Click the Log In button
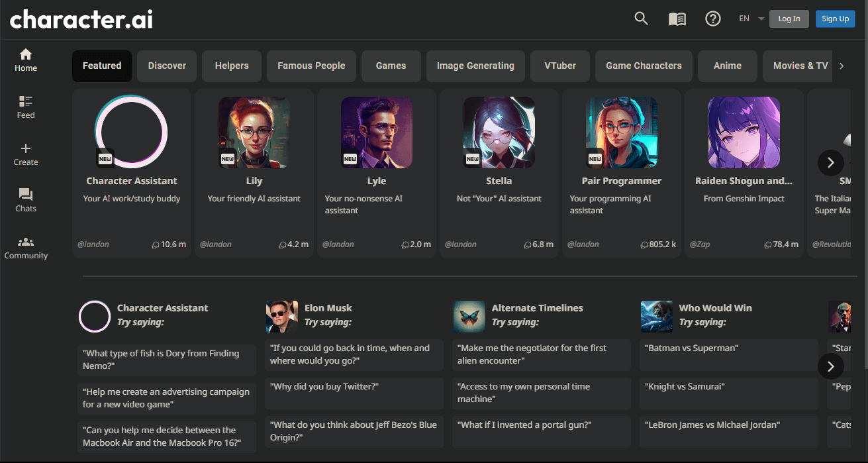Screen dimensions: 868x463 click(789, 19)
